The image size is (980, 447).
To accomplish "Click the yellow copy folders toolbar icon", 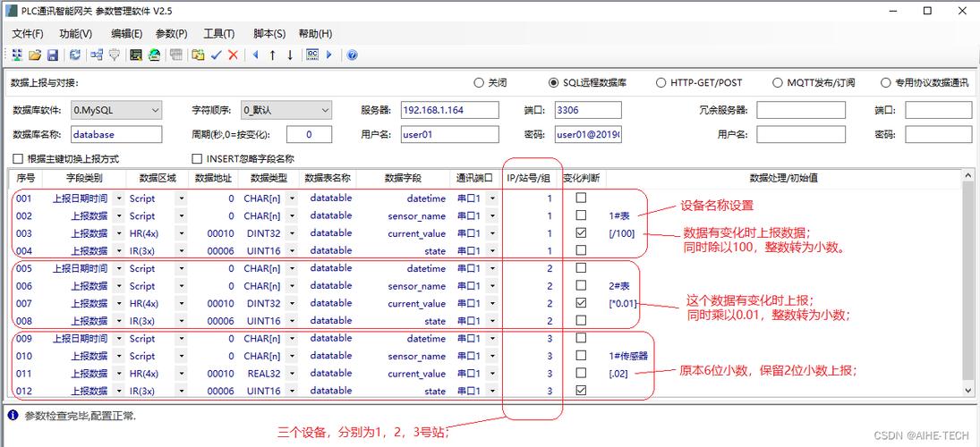I will [198, 55].
